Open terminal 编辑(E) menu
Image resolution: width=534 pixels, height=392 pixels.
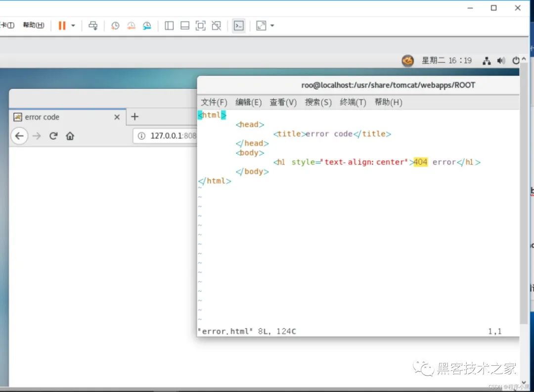[x=249, y=102]
